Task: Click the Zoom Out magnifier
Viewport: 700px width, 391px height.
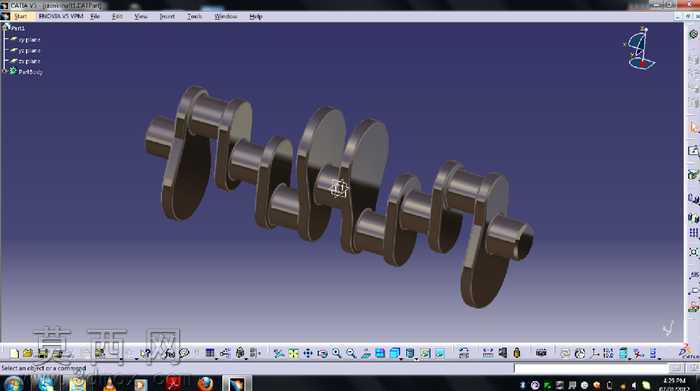Action: pyautogui.click(x=351, y=354)
